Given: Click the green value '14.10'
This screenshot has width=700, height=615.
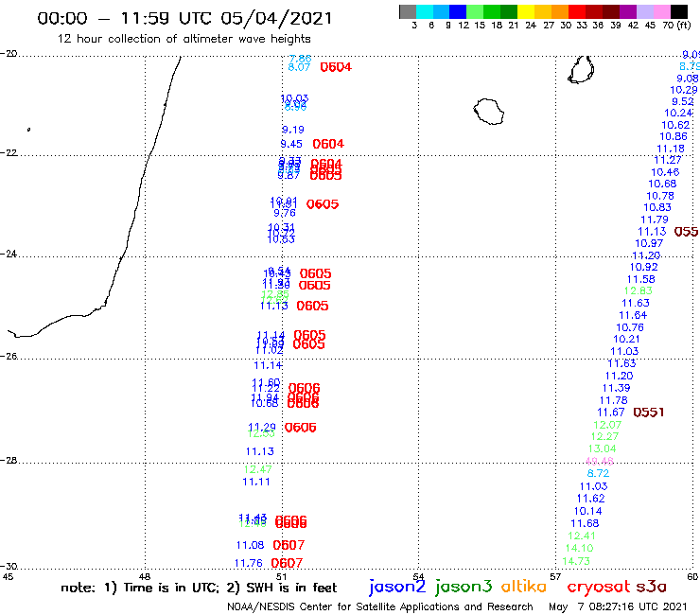Looking at the screenshot, I should (x=579, y=548).
